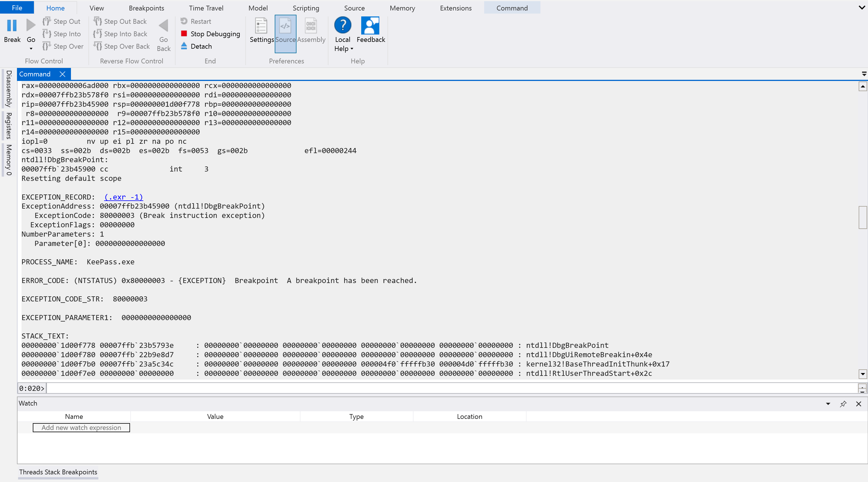Click the Restart icon
The image size is (868, 482).
pos(184,21)
